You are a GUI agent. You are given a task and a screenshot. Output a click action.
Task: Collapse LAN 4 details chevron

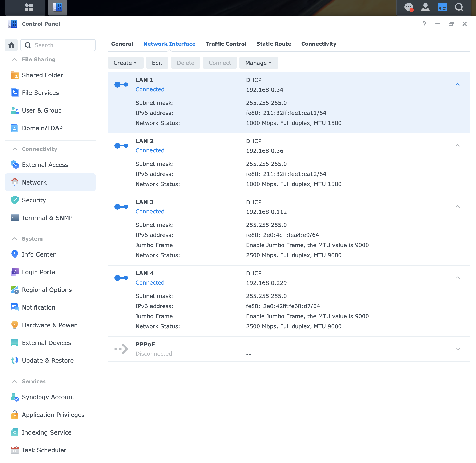pos(458,278)
